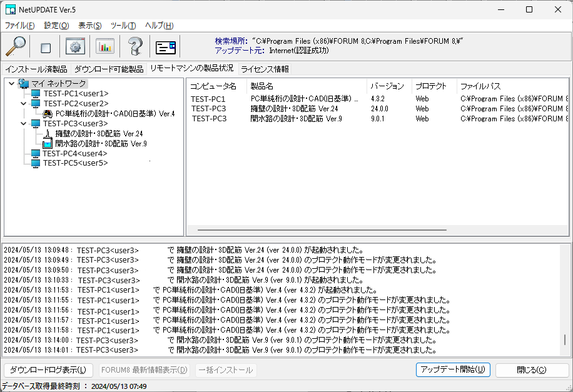Image resolution: width=573 pixels, height=392 pixels.
Task: Select the table row with version 4.3.2
Action: click(x=378, y=99)
